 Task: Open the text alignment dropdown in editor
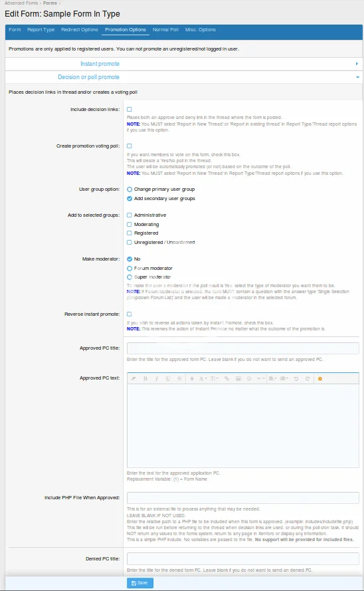pos(272,378)
